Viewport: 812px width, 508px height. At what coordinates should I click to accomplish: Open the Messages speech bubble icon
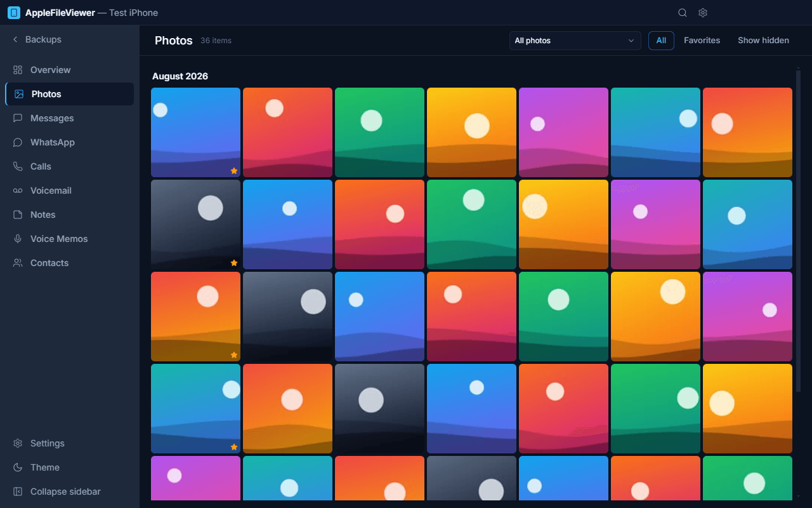coord(18,118)
